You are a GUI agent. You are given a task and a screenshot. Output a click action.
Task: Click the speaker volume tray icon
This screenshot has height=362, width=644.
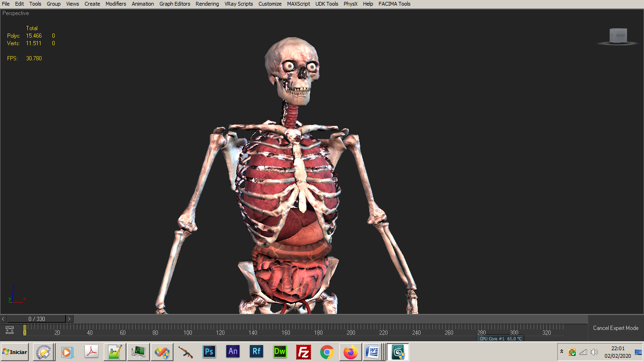point(594,352)
